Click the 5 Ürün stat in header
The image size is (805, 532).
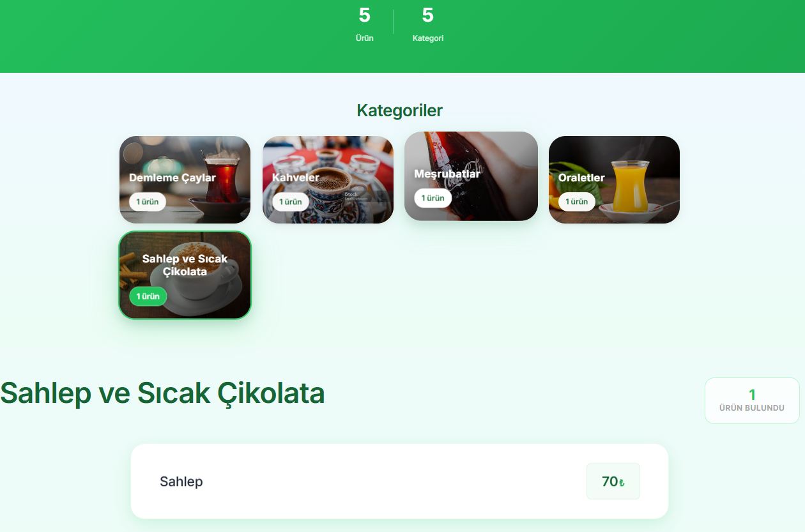(x=365, y=24)
